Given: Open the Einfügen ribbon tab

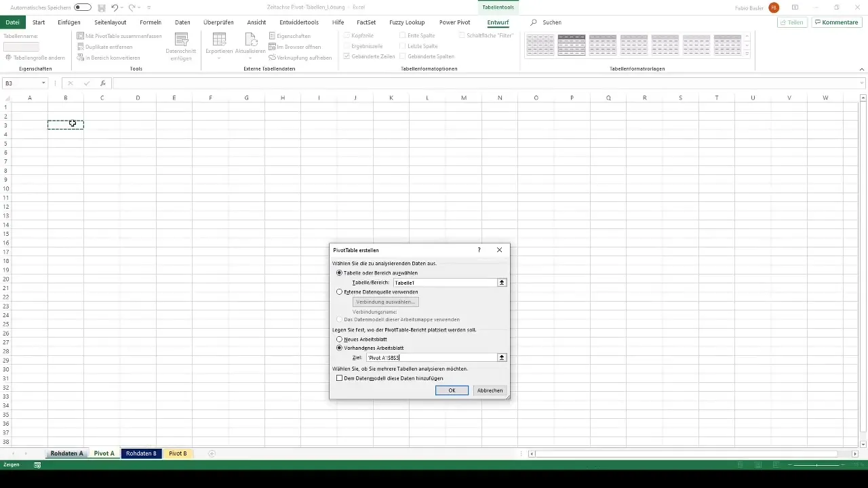Looking at the screenshot, I should [69, 22].
